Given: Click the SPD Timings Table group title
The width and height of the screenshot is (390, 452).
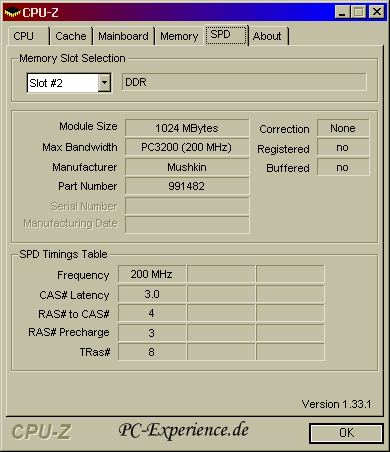Looking at the screenshot, I should click(63, 254).
